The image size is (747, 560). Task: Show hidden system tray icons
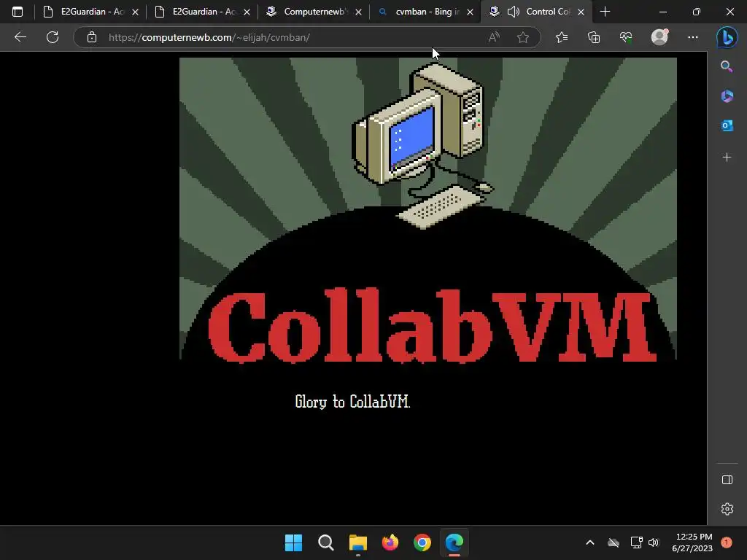tap(589, 542)
